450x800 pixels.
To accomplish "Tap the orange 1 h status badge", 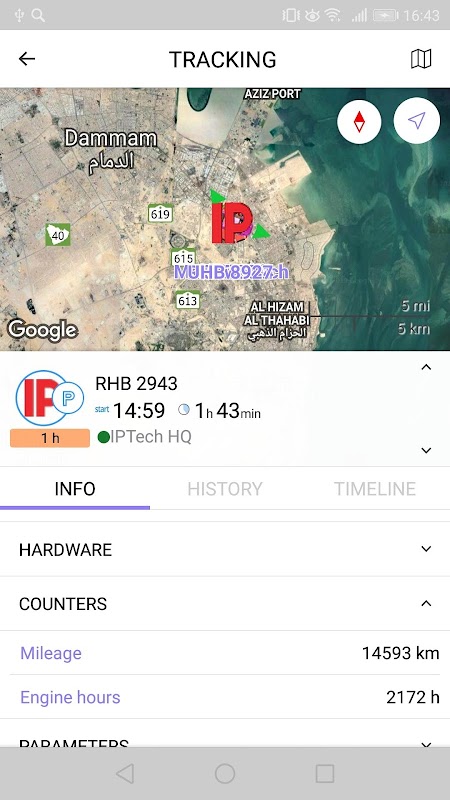I will pyautogui.click(x=50, y=438).
